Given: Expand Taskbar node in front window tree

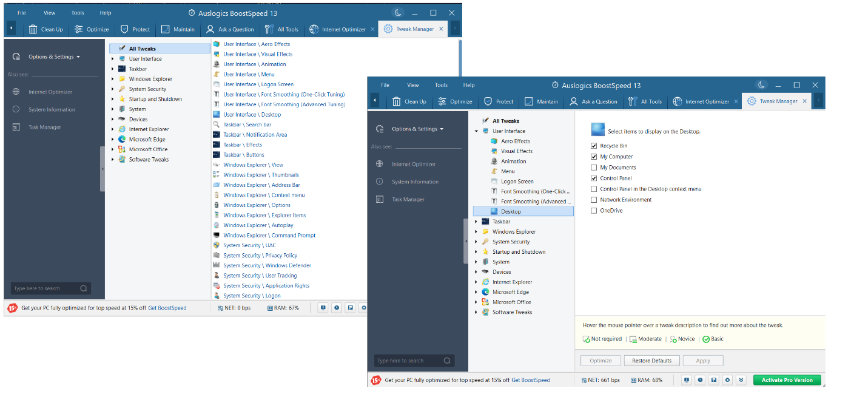Looking at the screenshot, I should click(476, 222).
